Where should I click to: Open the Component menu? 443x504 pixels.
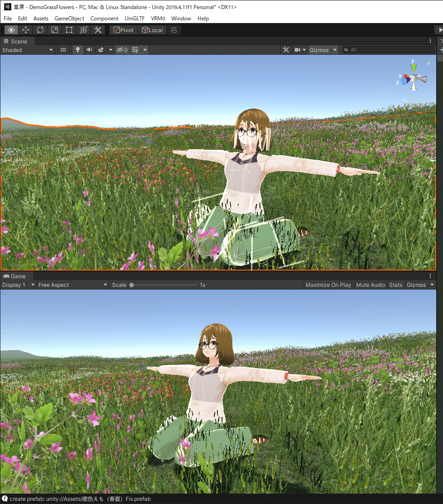coord(104,18)
